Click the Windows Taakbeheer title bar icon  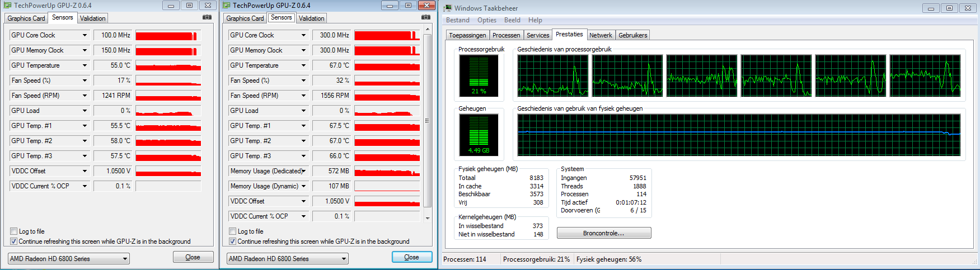[x=448, y=8]
